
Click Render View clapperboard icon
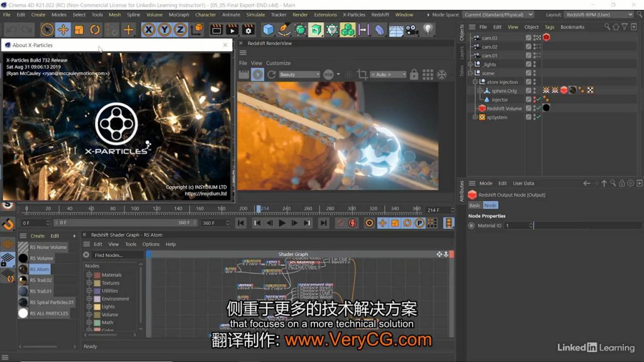216,30
